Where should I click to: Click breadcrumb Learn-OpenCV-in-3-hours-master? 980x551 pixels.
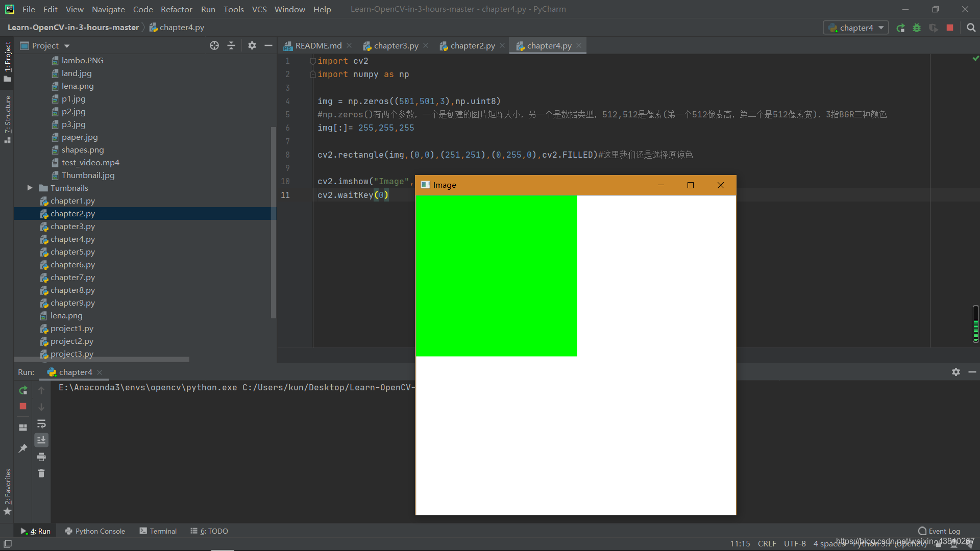point(73,28)
